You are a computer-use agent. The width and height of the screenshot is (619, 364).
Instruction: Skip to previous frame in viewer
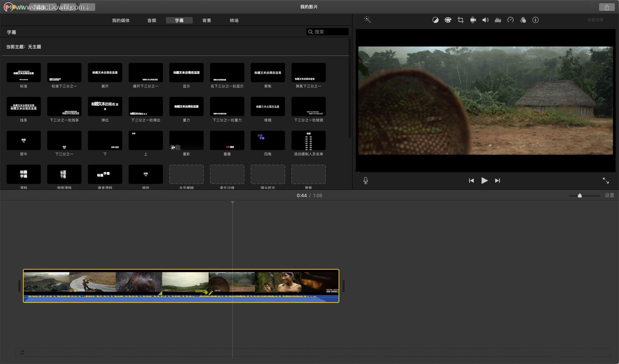click(x=471, y=180)
